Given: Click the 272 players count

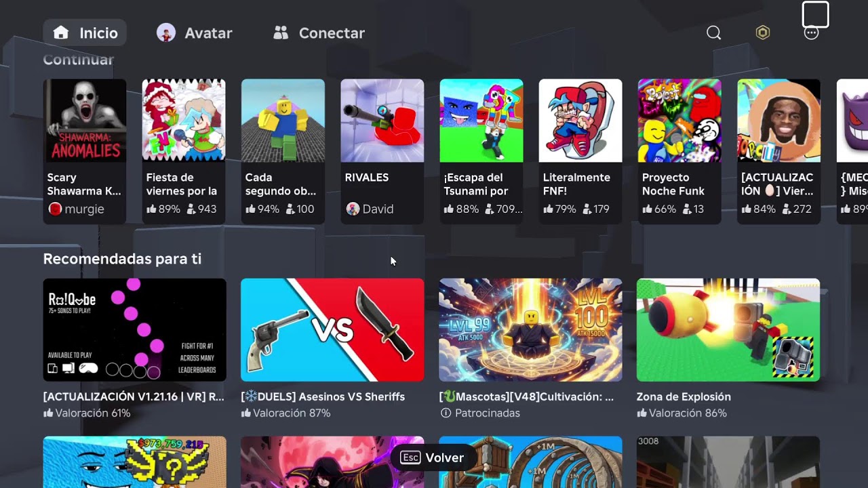Looking at the screenshot, I should coord(796,209).
